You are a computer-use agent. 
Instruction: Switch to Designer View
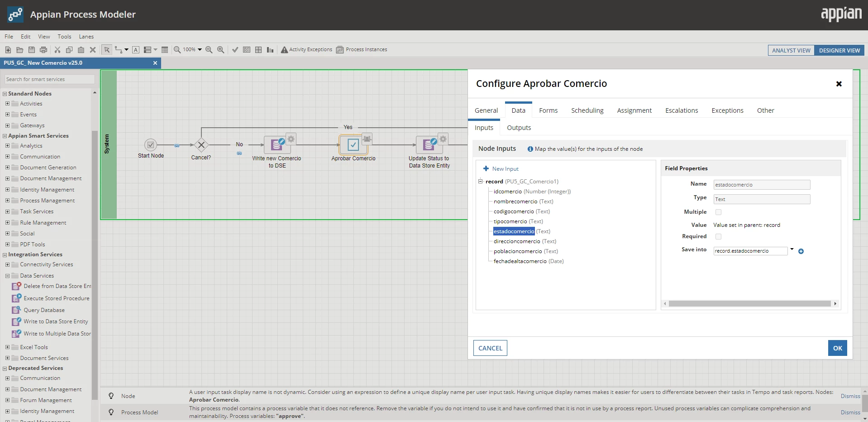tap(839, 50)
